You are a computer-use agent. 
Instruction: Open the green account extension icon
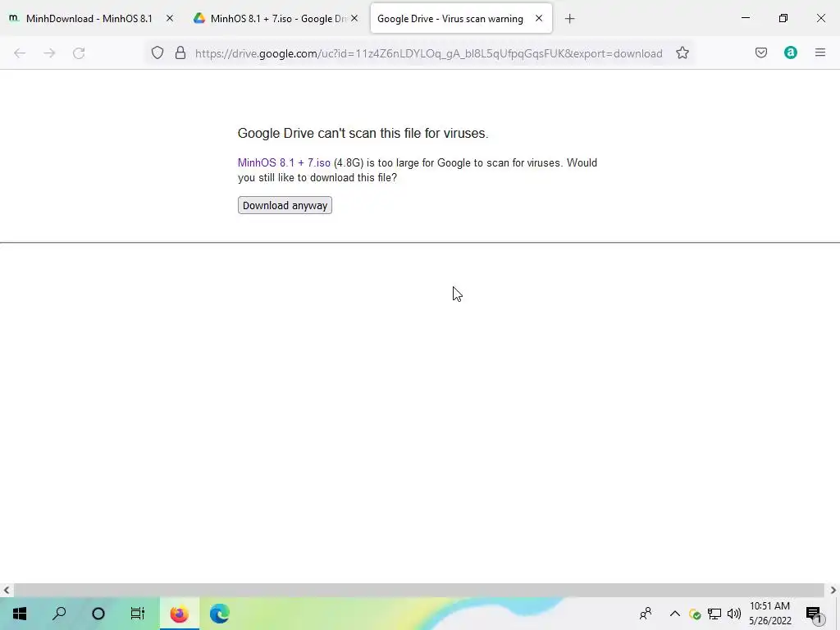pos(790,52)
